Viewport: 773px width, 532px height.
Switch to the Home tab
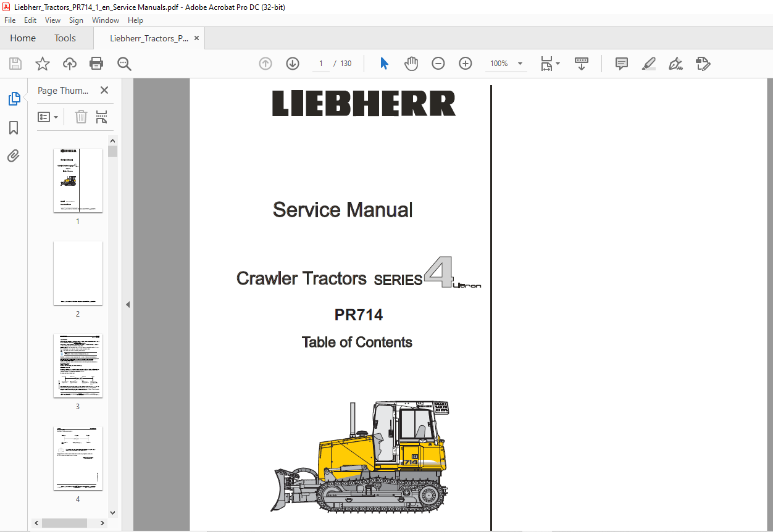click(x=23, y=38)
